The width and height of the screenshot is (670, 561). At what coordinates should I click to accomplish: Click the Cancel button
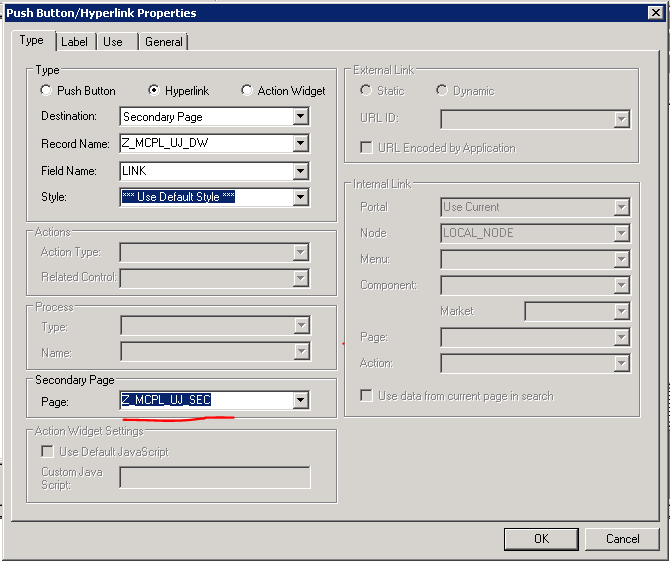tap(622, 539)
